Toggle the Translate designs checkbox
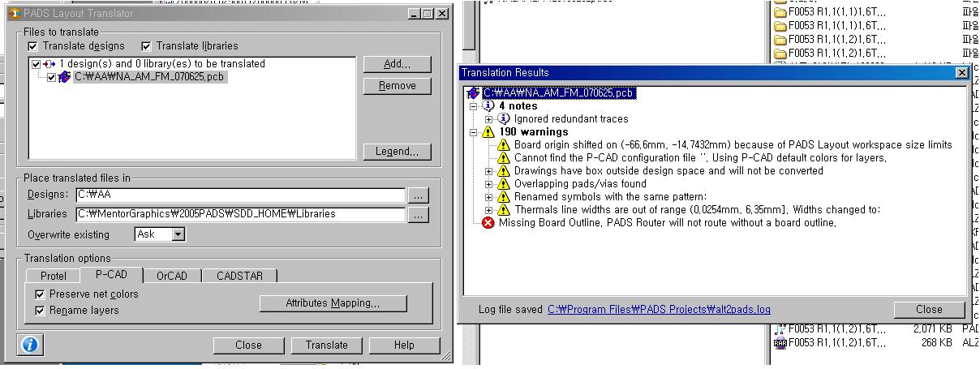This screenshot has height=369, width=980. (x=33, y=47)
